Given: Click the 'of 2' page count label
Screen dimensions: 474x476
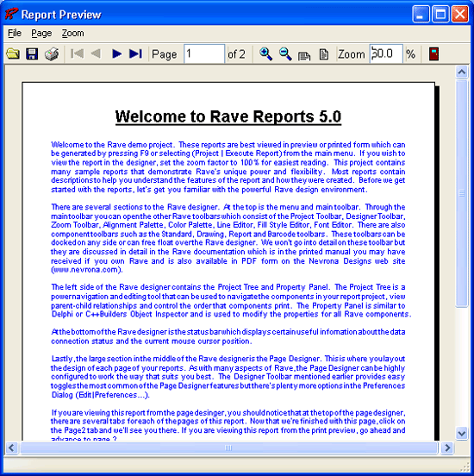Looking at the screenshot, I should (x=236, y=54).
